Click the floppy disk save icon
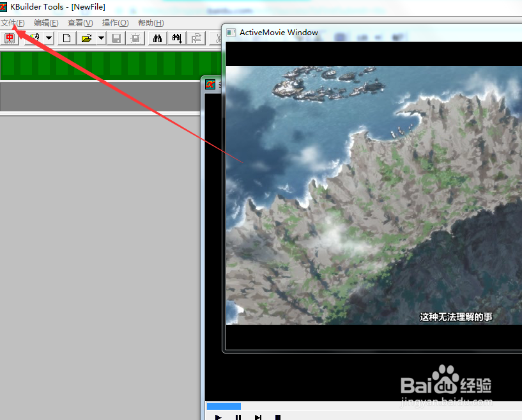The image size is (522, 420). tap(116, 38)
